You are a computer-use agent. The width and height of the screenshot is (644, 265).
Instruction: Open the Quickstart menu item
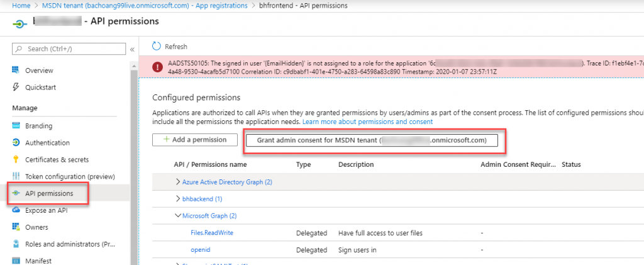[41, 87]
